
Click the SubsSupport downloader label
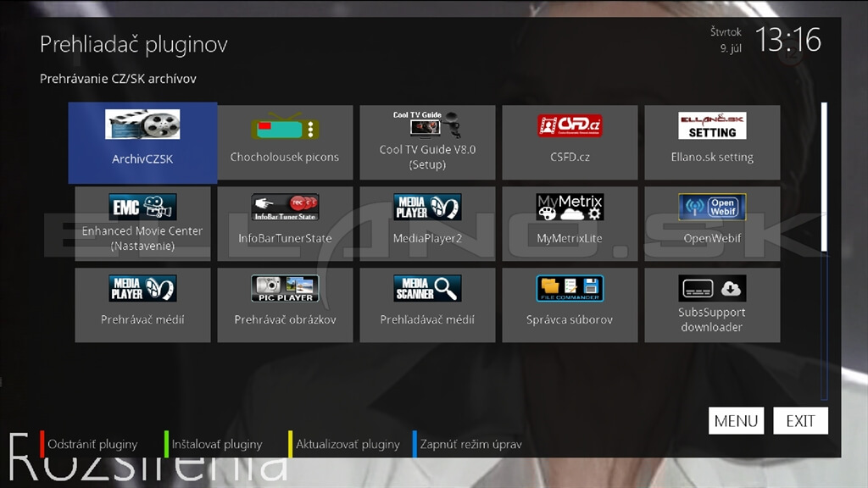pyautogui.click(x=712, y=319)
